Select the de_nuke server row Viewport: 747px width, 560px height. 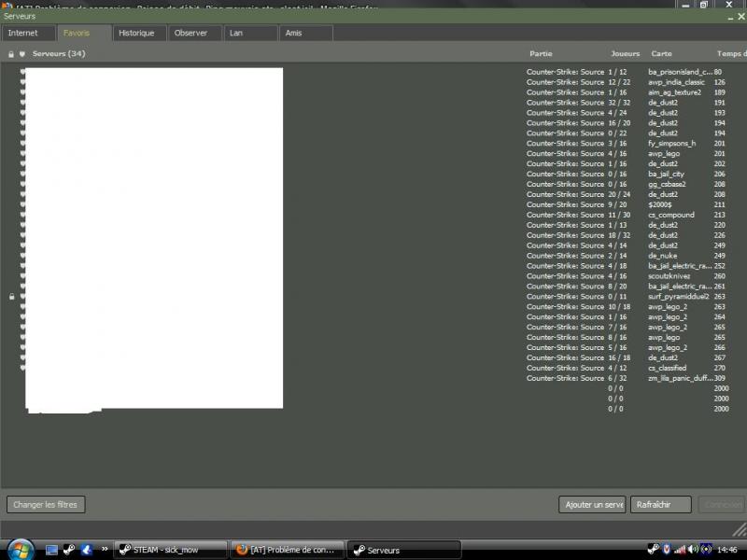(x=662, y=256)
